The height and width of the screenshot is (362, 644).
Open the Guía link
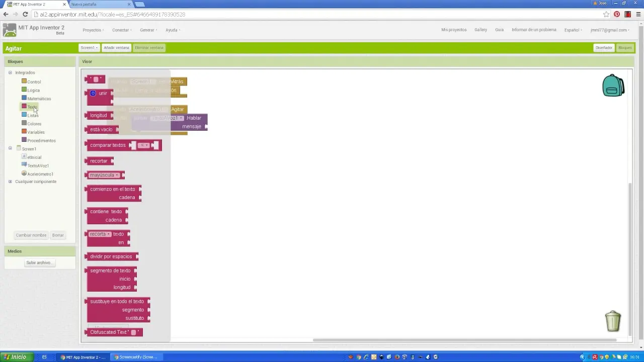pos(499,30)
